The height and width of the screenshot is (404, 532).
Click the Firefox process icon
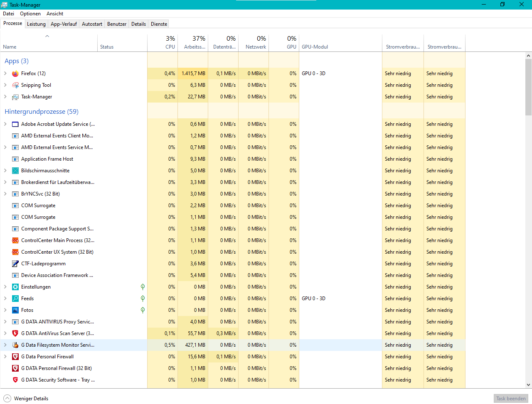point(15,73)
